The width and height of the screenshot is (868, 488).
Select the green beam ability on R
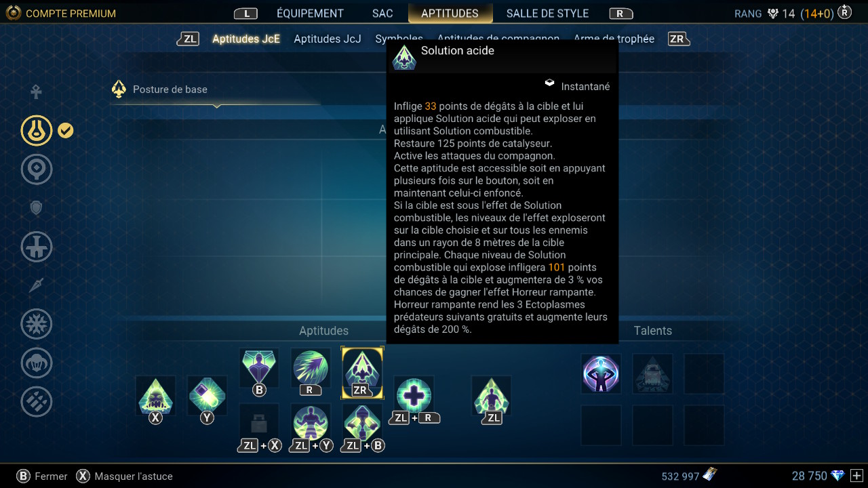pyautogui.click(x=311, y=368)
